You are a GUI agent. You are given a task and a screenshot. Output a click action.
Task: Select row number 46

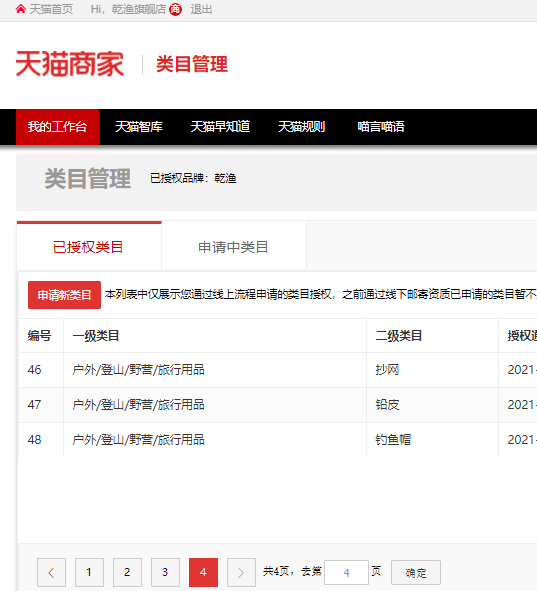tap(34, 369)
